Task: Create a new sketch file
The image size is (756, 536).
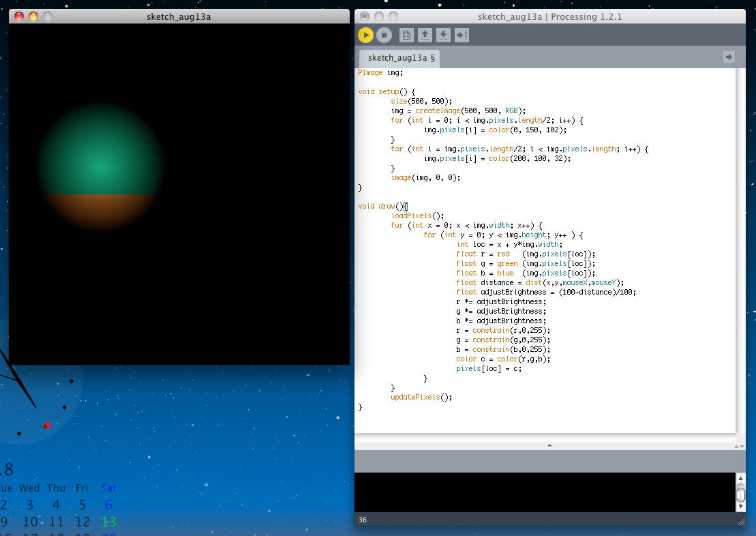Action: (406, 35)
